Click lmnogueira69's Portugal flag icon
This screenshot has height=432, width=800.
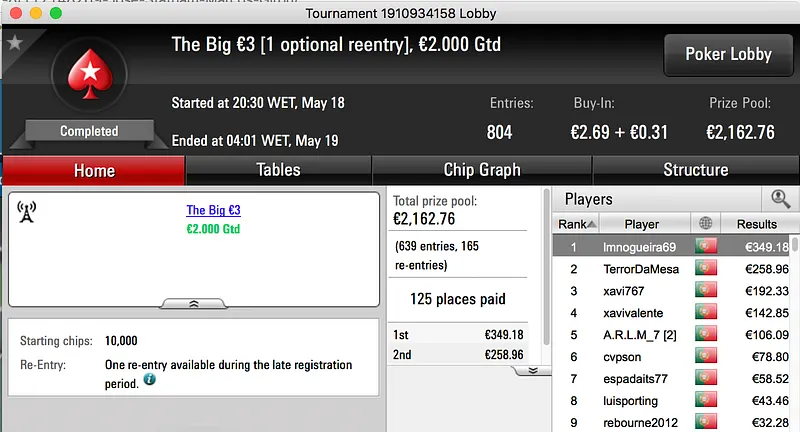(707, 246)
